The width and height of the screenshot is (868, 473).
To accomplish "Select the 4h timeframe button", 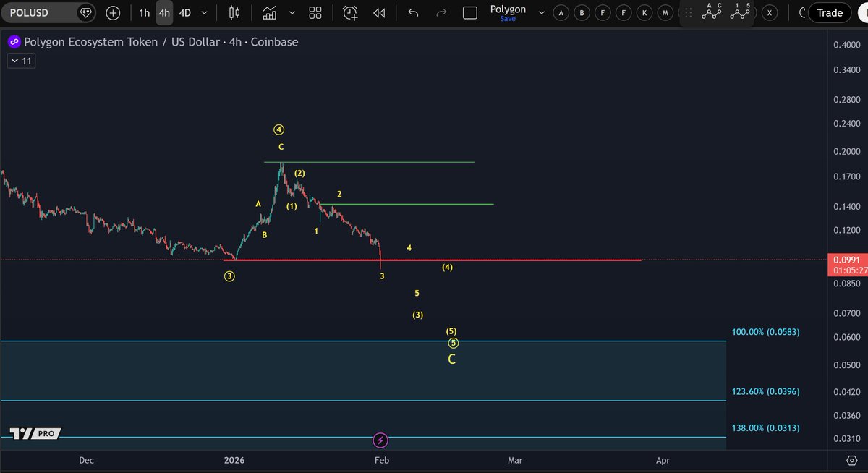I will 164,13.
